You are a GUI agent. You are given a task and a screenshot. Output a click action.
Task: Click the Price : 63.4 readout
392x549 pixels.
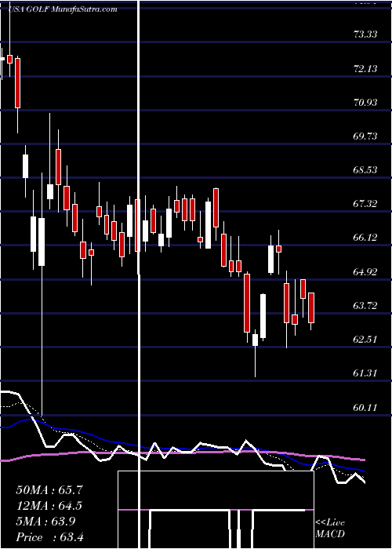pyautogui.click(x=49, y=537)
